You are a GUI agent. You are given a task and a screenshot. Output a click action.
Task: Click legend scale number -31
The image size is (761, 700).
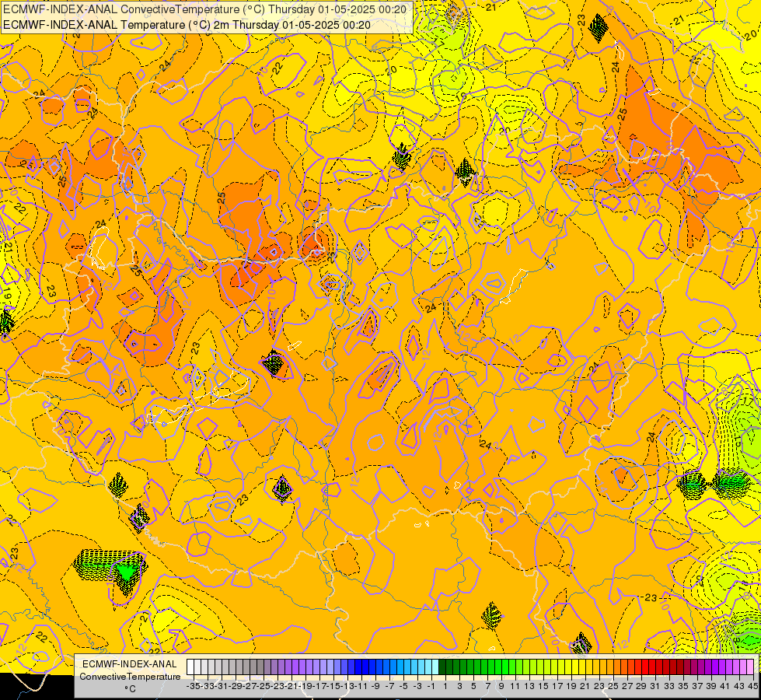[222, 686]
